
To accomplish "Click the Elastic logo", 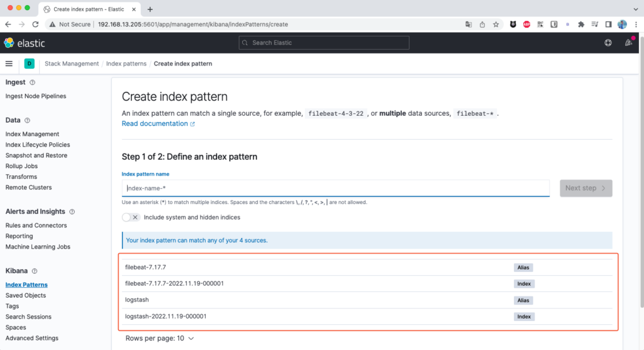I will pos(25,43).
